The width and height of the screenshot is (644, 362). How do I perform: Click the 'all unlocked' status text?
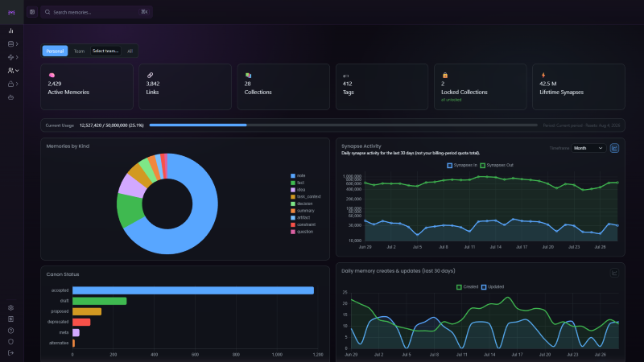tap(451, 100)
